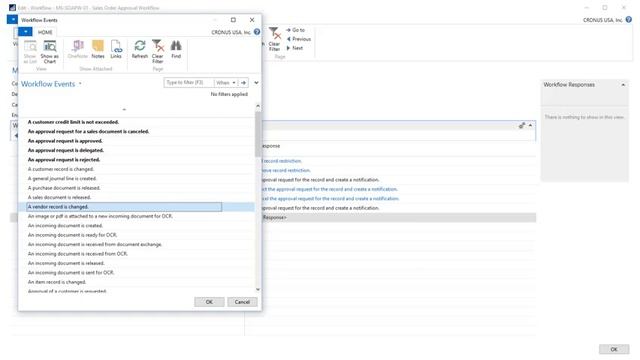
Task: Click the Type to filter input field
Action: tap(189, 82)
